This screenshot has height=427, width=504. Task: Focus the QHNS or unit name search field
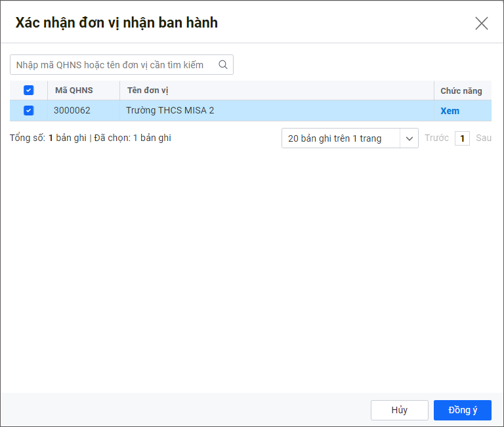tap(112, 65)
